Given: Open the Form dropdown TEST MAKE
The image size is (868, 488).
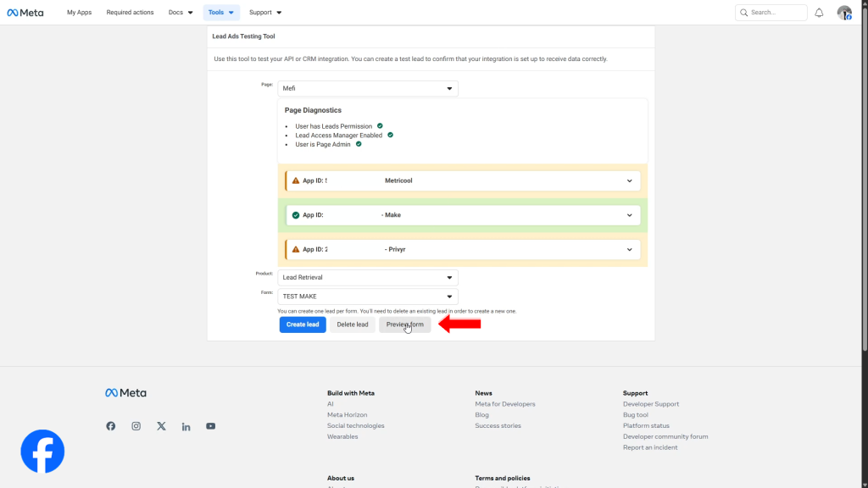Looking at the screenshot, I should pos(368,296).
